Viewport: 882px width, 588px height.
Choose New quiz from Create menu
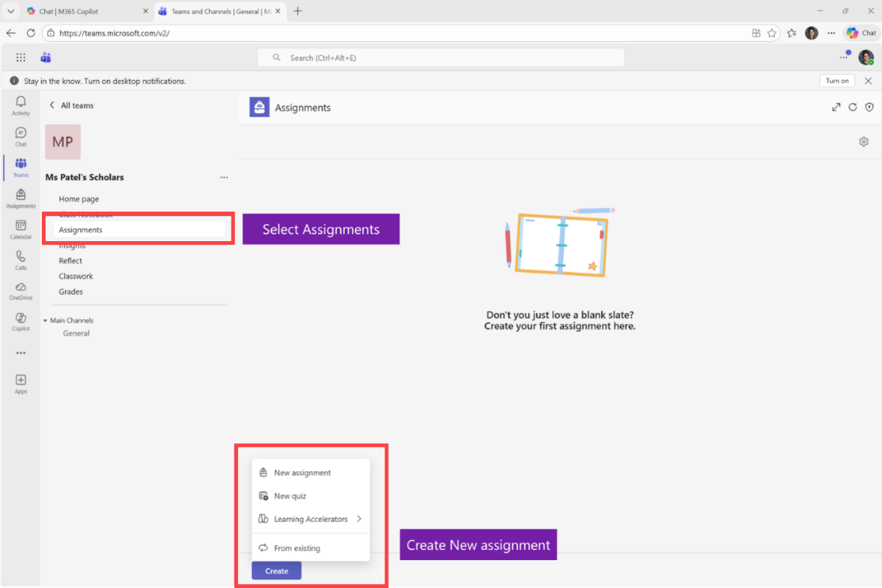(x=310, y=496)
